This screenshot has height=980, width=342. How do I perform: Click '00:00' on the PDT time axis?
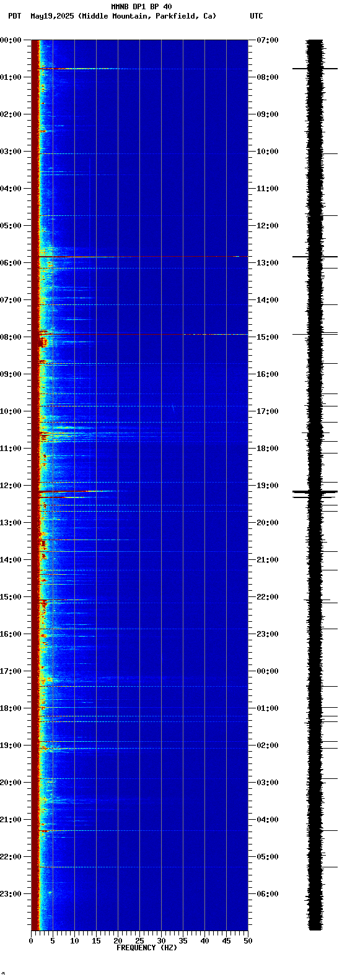[11, 40]
